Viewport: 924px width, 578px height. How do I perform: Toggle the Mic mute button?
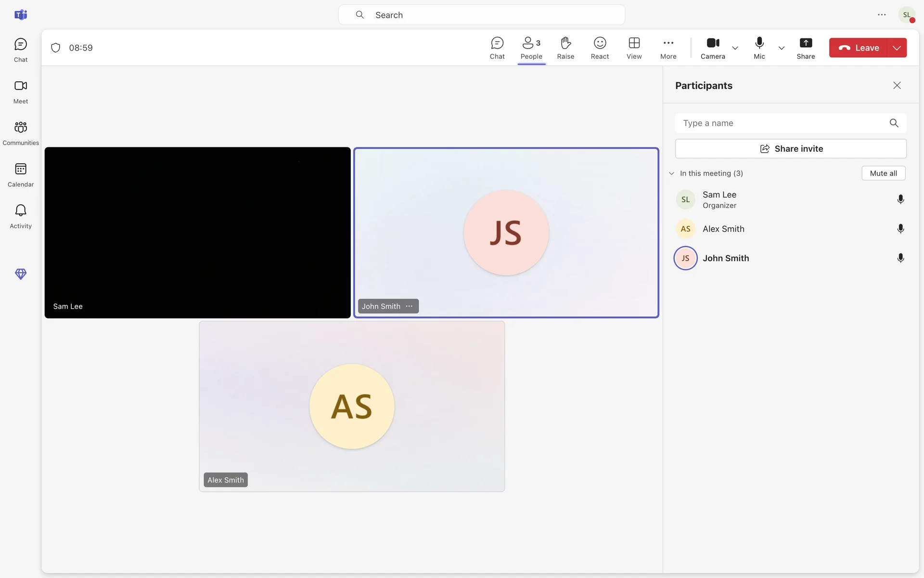coord(759,48)
